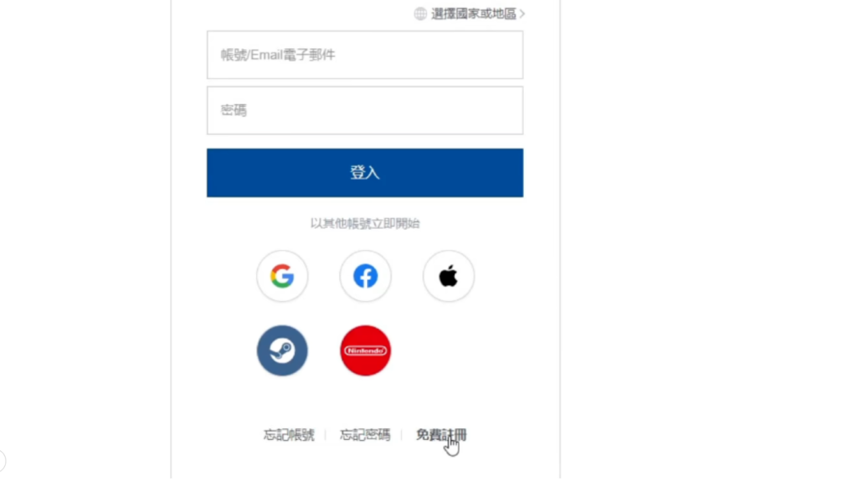The height and width of the screenshot is (484, 868).
Task: Click the white Steam logo in the blue circle
Action: pos(281,351)
